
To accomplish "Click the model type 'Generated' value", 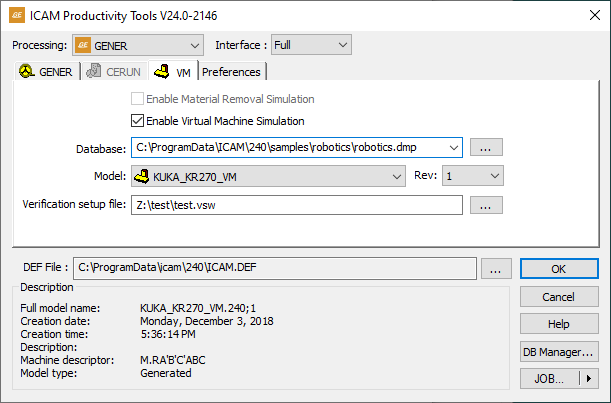I will click(x=166, y=373).
